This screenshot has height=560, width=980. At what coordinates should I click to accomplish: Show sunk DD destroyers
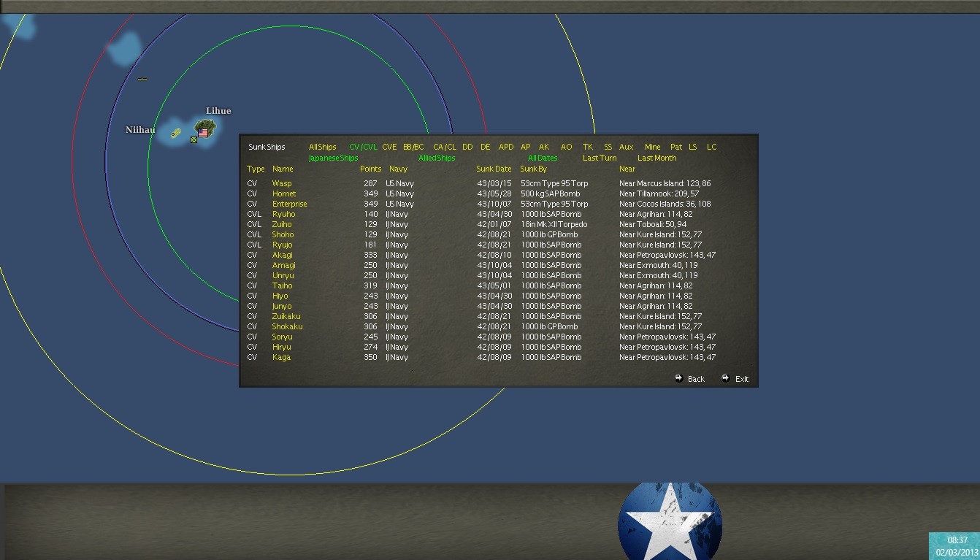(467, 147)
